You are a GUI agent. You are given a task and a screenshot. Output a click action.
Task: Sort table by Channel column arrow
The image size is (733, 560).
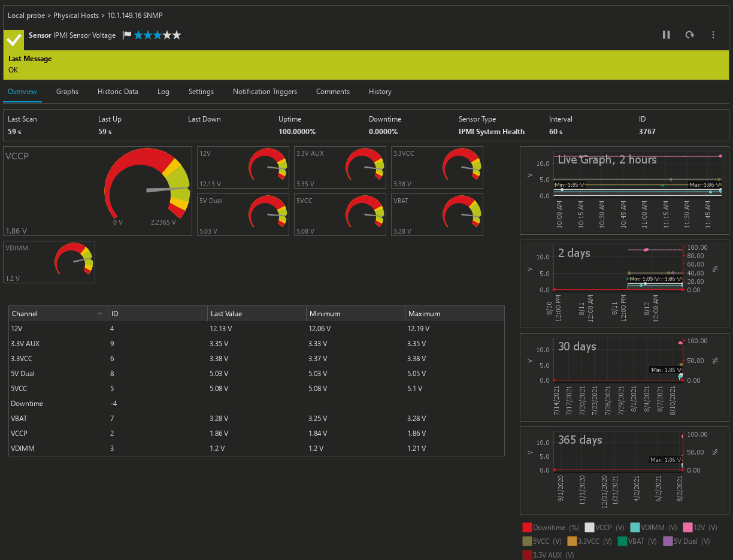coord(99,314)
